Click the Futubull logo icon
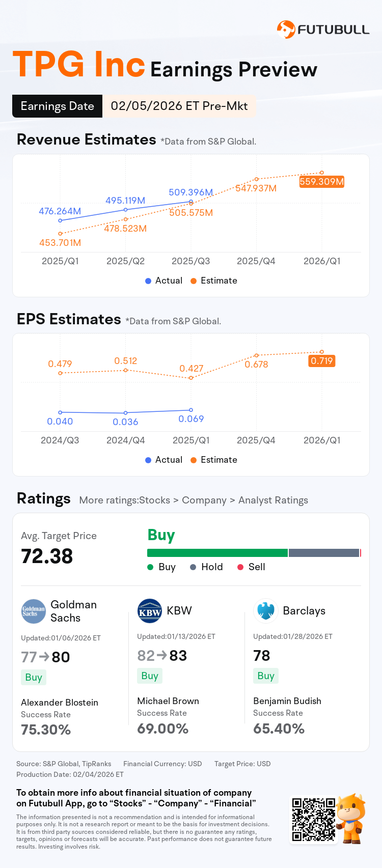 pyautogui.click(x=286, y=30)
